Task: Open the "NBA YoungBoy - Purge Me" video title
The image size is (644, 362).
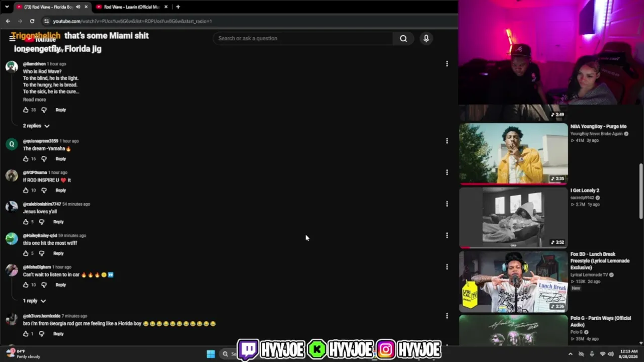Action: [x=598, y=127]
